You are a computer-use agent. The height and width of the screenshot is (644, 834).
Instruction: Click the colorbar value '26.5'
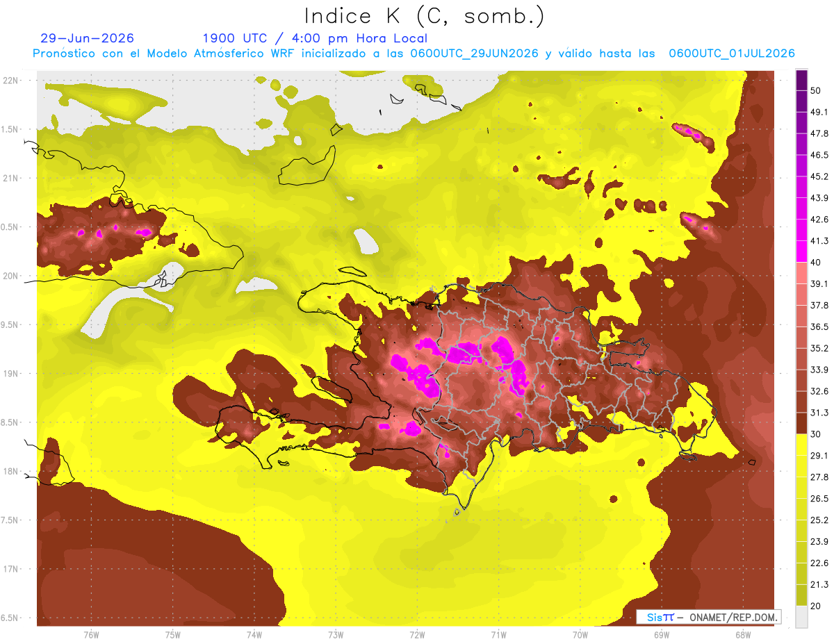click(819, 499)
